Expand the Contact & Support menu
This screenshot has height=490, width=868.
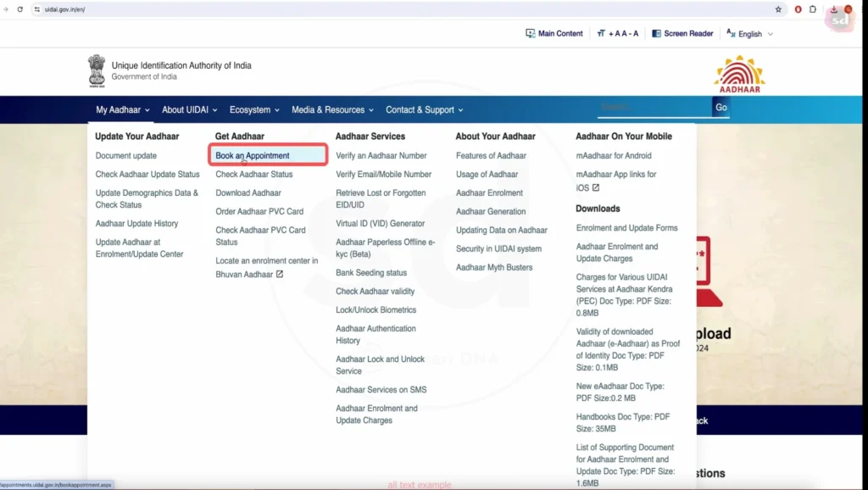pyautogui.click(x=424, y=110)
